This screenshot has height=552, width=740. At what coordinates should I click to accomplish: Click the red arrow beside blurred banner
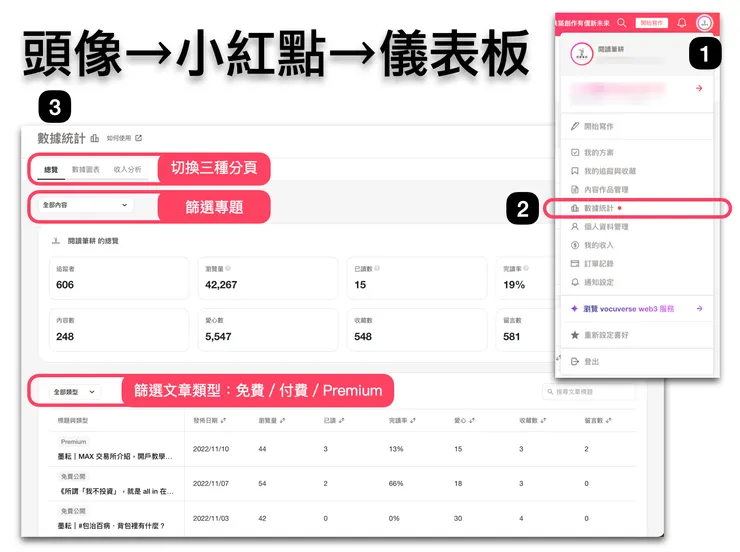699,88
